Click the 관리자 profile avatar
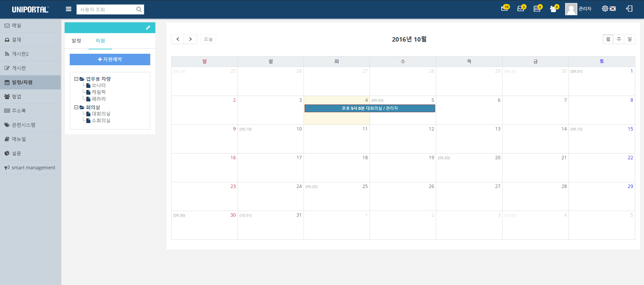The width and height of the screenshot is (644, 285). [x=571, y=9]
